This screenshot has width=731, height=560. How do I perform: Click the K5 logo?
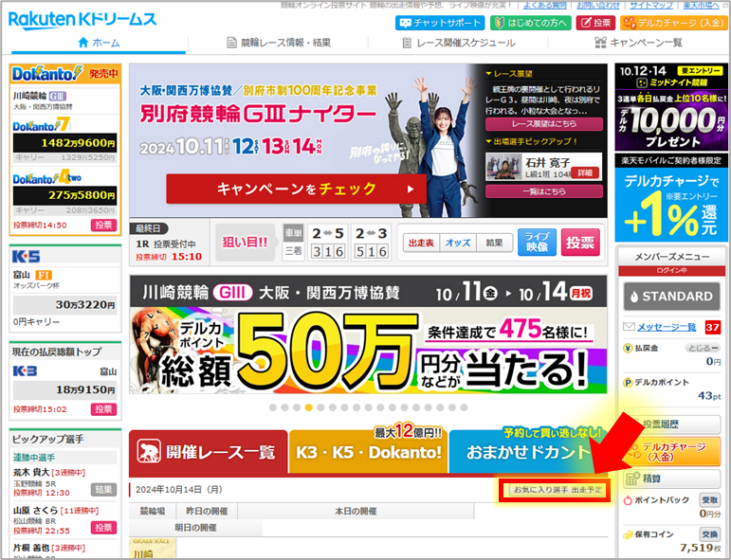(x=27, y=256)
